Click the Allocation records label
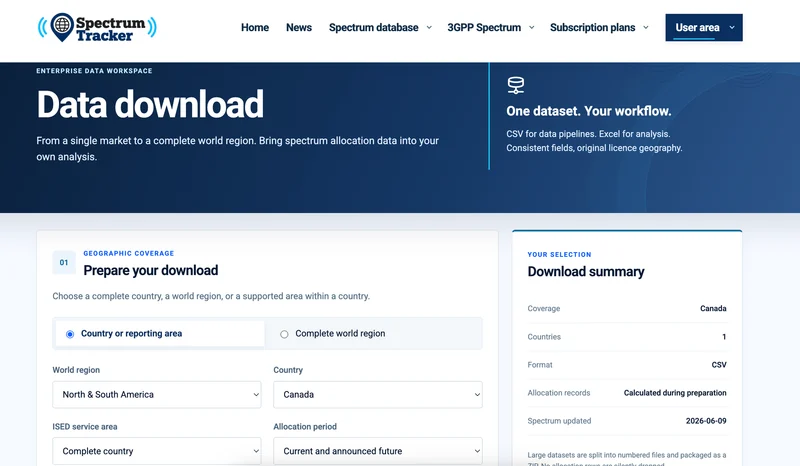The image size is (800, 466). (x=559, y=393)
